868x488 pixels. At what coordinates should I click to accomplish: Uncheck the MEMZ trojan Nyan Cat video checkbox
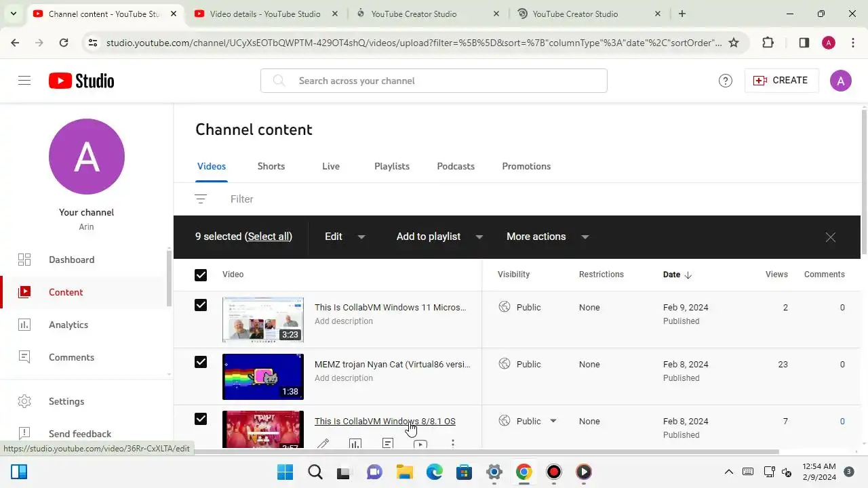[201, 362]
